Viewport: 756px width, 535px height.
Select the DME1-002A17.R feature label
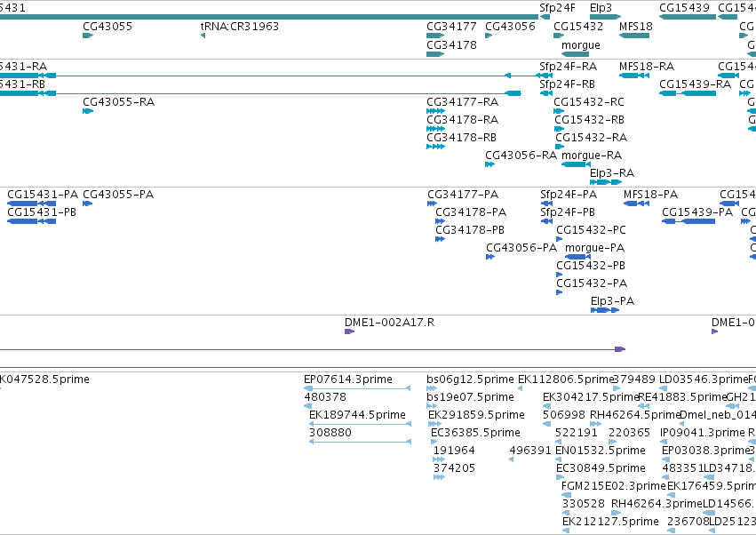(390, 323)
